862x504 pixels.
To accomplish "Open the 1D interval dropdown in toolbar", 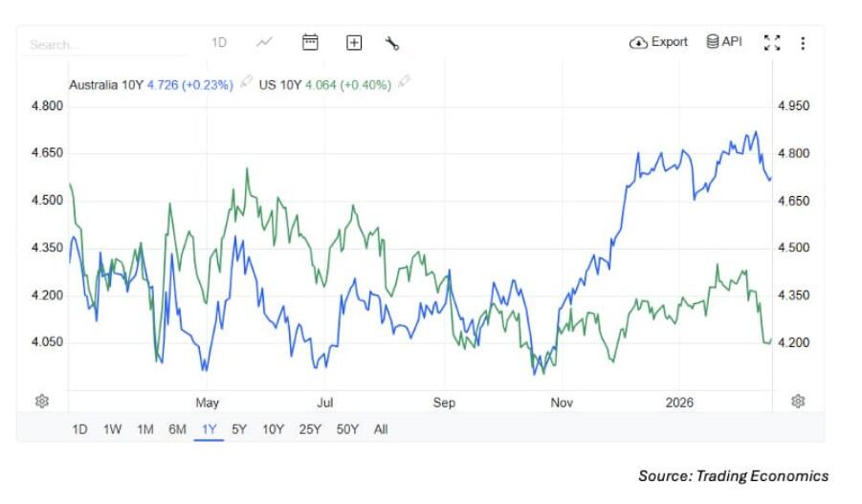I will pos(219,42).
